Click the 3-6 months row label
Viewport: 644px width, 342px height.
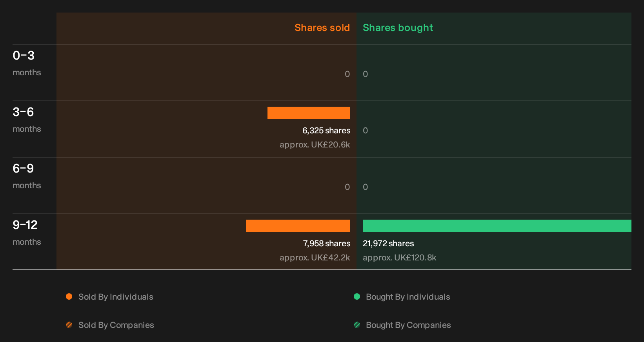point(27,119)
